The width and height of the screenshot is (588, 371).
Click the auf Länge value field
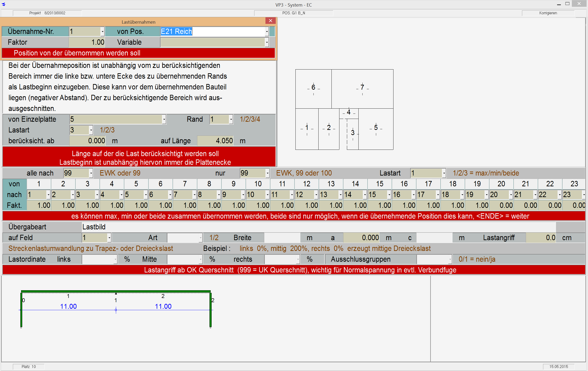pos(215,141)
